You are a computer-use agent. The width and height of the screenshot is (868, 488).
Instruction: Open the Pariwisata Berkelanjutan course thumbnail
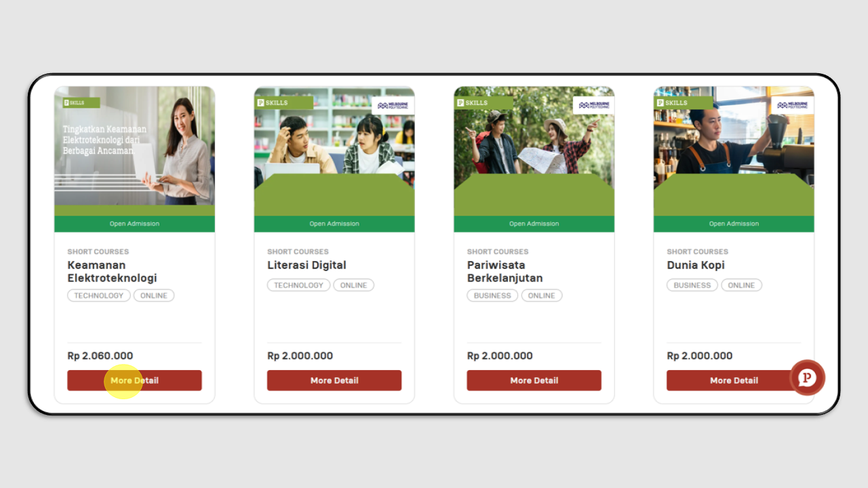click(534, 151)
